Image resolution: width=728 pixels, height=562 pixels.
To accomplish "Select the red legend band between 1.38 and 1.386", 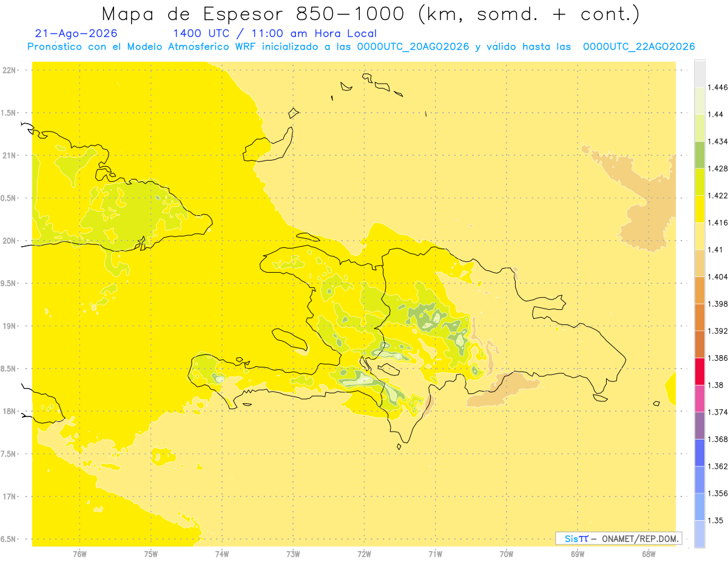I will coord(699,372).
